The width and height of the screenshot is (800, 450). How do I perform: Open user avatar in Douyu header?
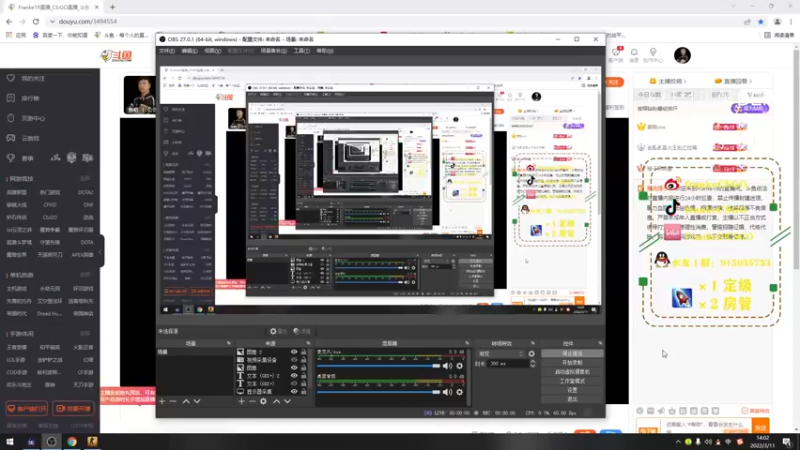tap(682, 55)
